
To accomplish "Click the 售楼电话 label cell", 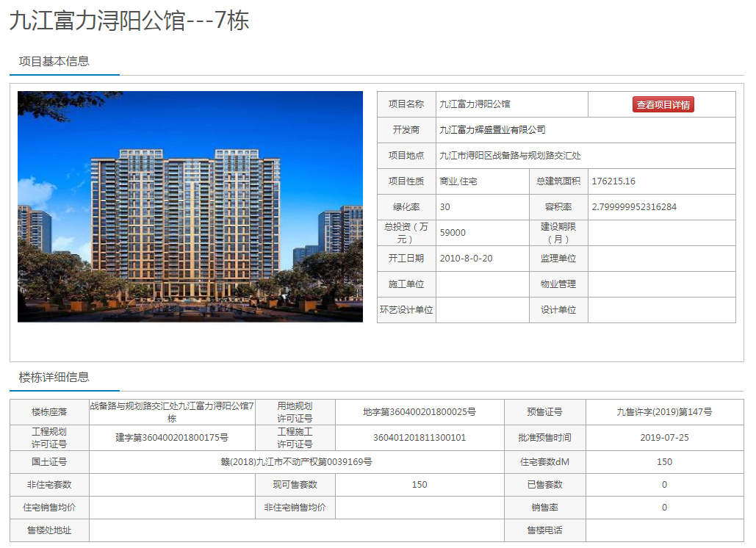I will 545,530.
